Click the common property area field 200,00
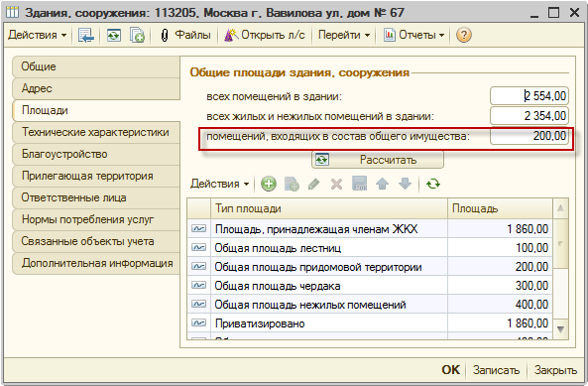This screenshot has height=386, width=588. point(529,136)
